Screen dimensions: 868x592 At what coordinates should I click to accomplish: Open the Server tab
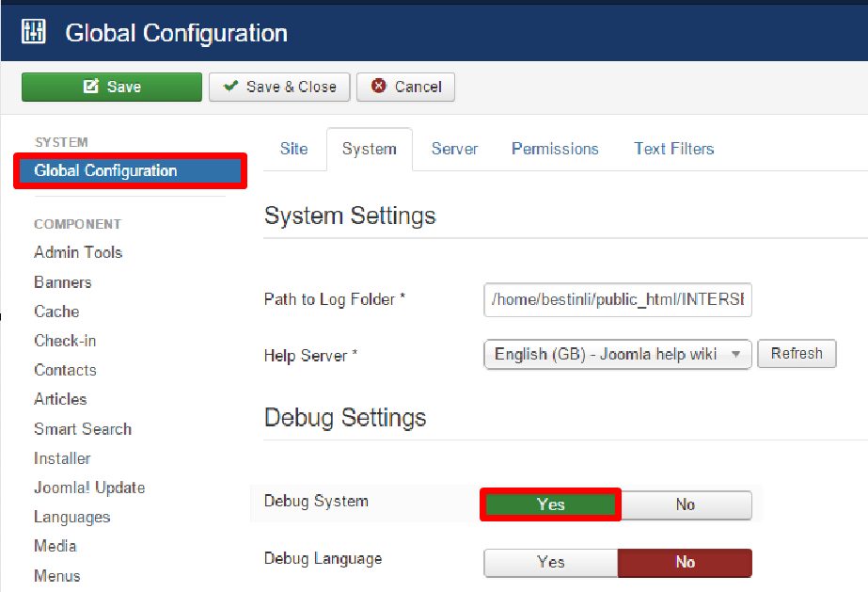[x=454, y=149]
